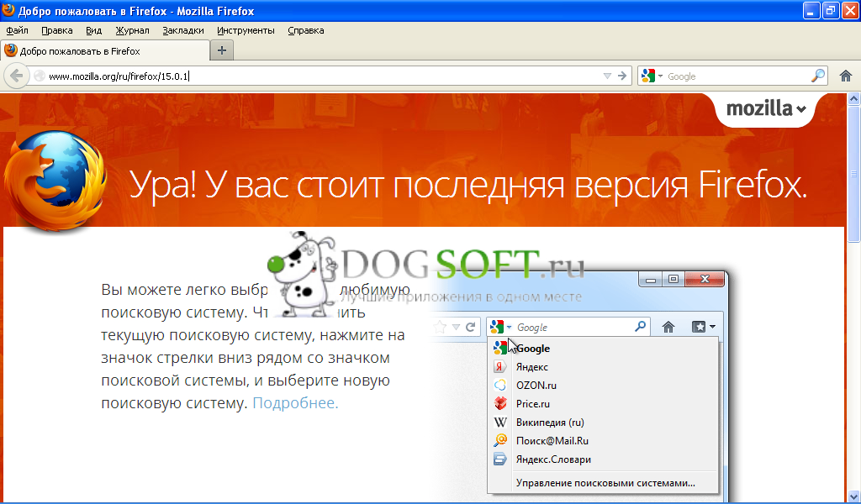861x504 pixels.
Task: Click the site identity globe icon in the address bar
Action: [x=40, y=76]
